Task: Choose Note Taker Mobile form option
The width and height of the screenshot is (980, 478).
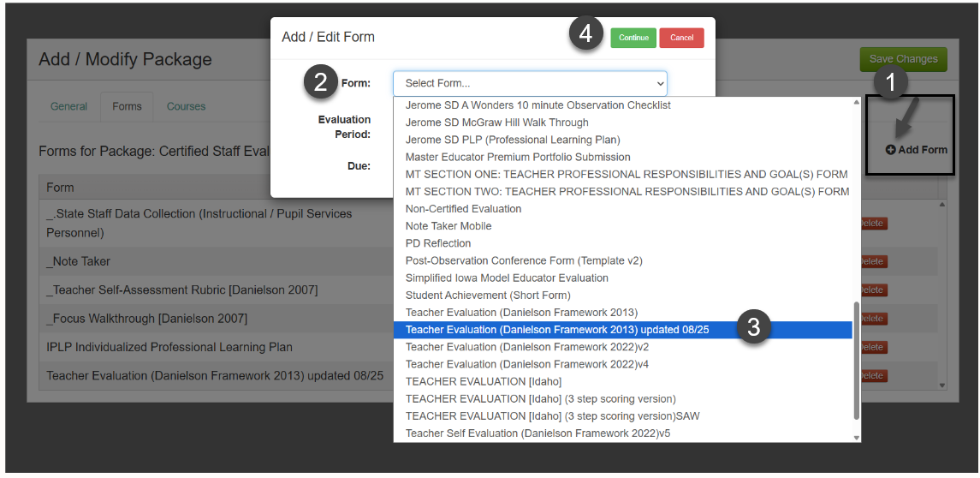Action: [x=448, y=226]
